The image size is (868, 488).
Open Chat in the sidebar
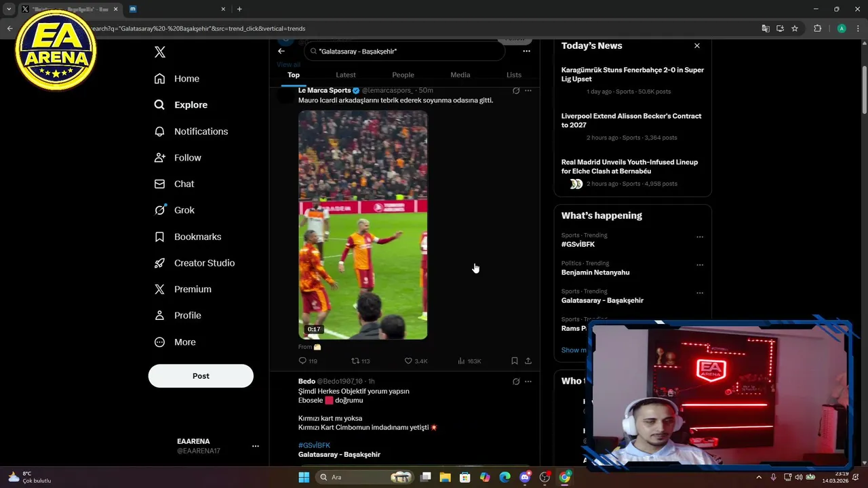tap(174, 184)
